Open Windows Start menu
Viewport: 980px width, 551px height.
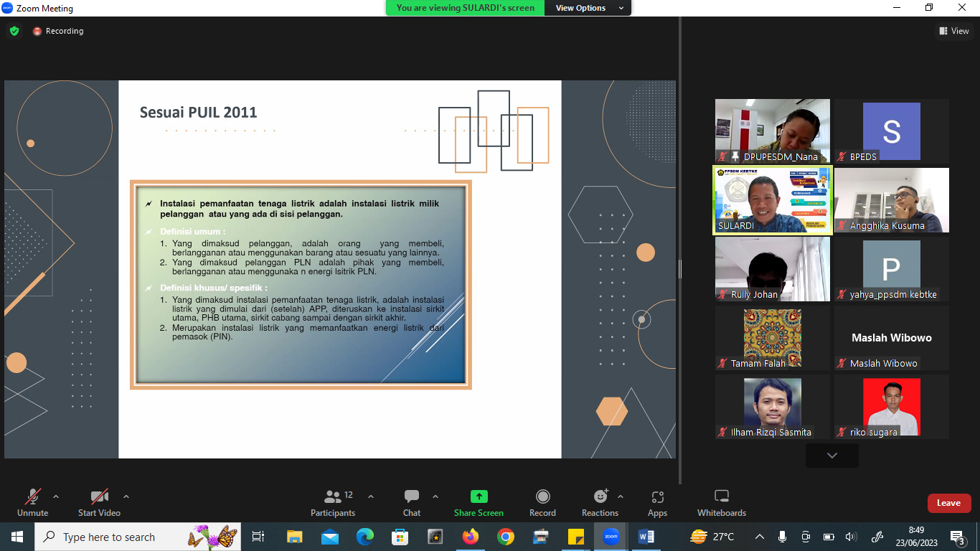click(17, 537)
